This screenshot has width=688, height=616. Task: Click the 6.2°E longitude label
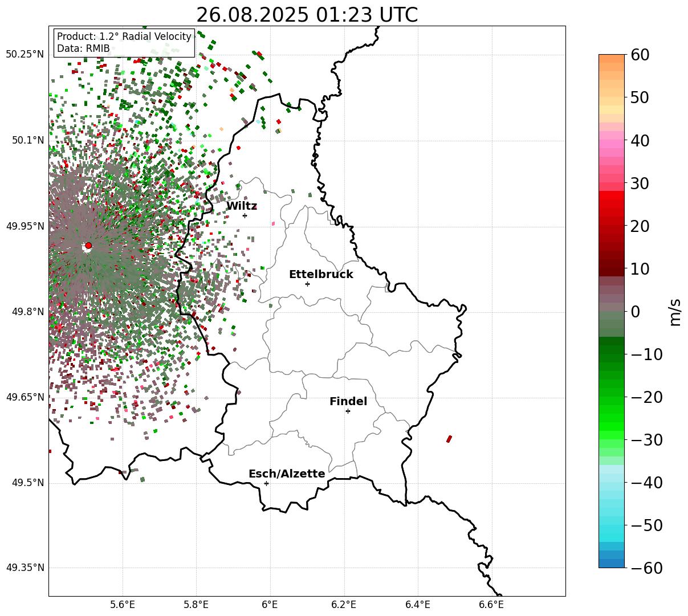344,605
